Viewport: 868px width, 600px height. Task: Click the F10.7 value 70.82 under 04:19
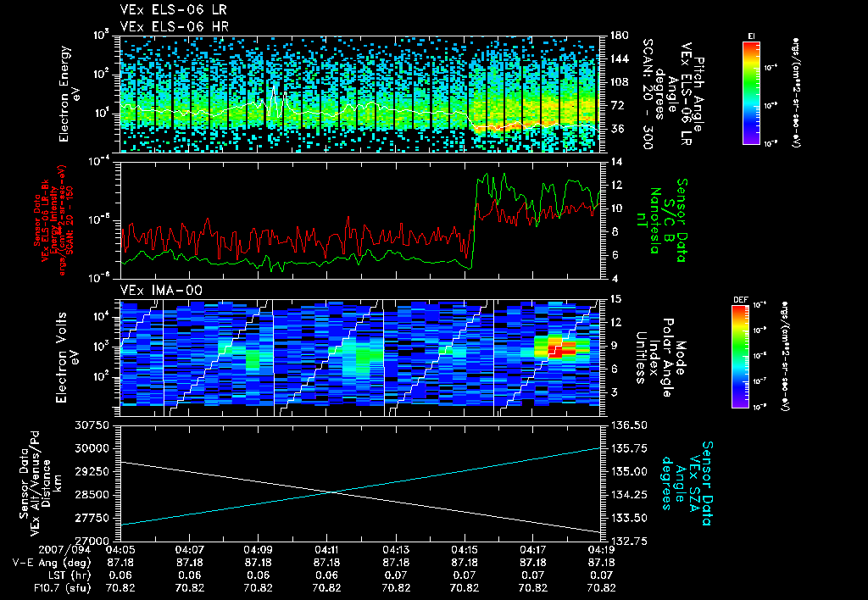click(x=601, y=588)
